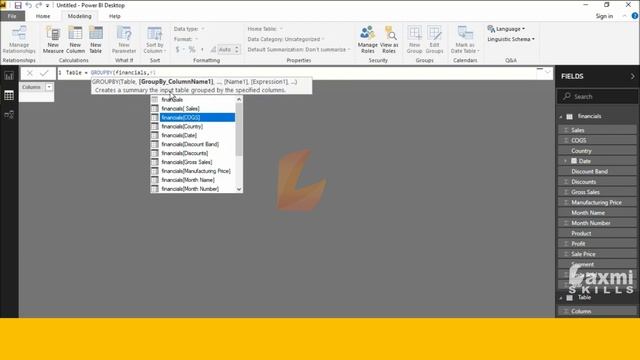The width and height of the screenshot is (640, 360).
Task: Create a New Table
Action: tap(96, 39)
